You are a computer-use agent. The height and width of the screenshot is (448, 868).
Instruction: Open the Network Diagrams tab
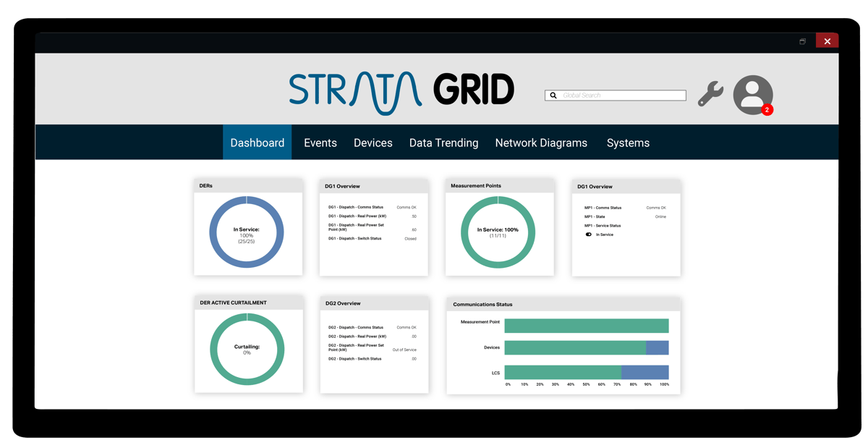click(541, 143)
